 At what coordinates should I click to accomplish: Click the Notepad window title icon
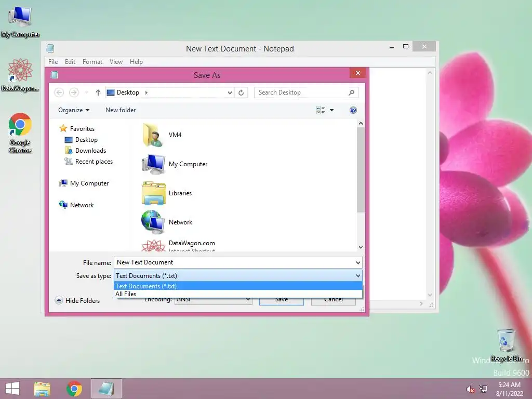(50, 48)
